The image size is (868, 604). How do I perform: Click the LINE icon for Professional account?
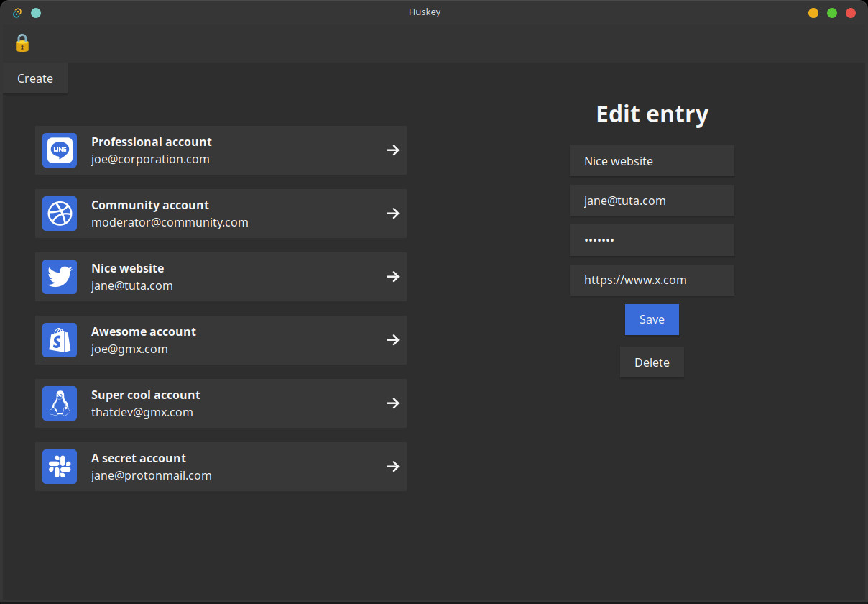(60, 150)
